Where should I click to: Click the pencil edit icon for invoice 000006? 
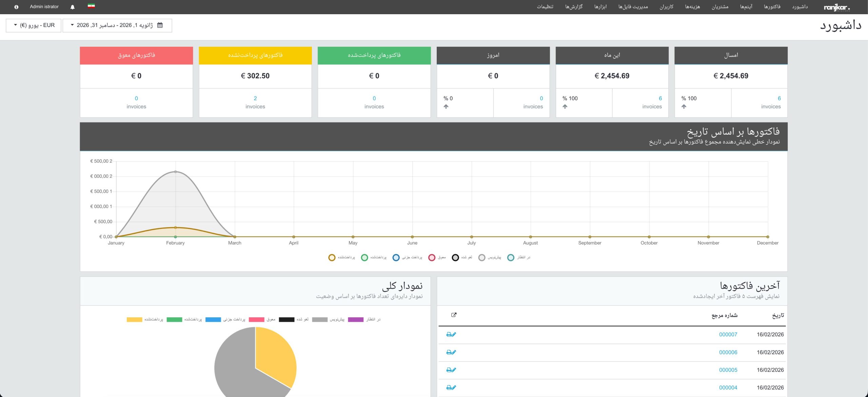pos(454,352)
